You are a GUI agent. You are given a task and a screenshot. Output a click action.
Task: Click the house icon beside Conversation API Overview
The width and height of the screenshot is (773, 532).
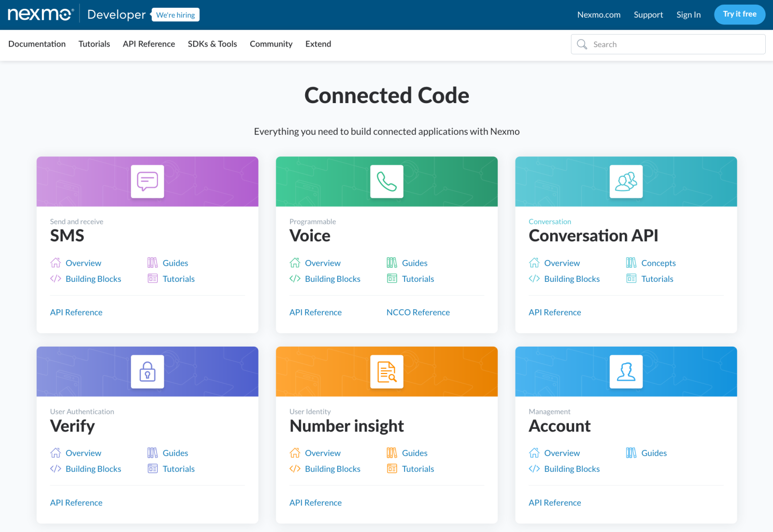coord(534,263)
